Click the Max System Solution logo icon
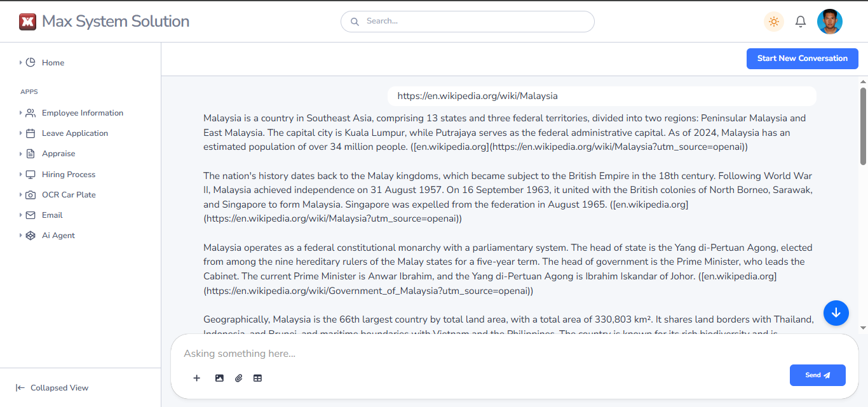The width and height of the screenshot is (868, 407). pyautogui.click(x=27, y=22)
